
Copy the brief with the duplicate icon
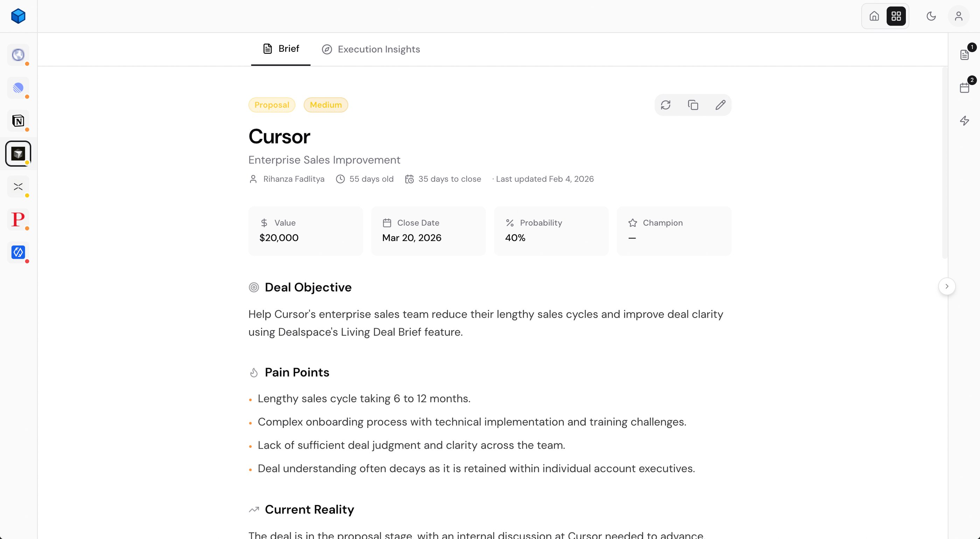[693, 105]
